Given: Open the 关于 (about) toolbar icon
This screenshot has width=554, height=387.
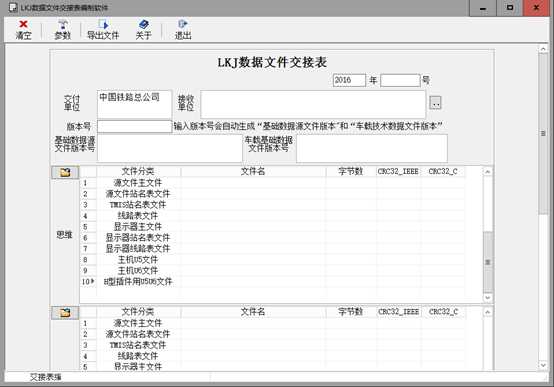Looking at the screenshot, I should (143, 30).
